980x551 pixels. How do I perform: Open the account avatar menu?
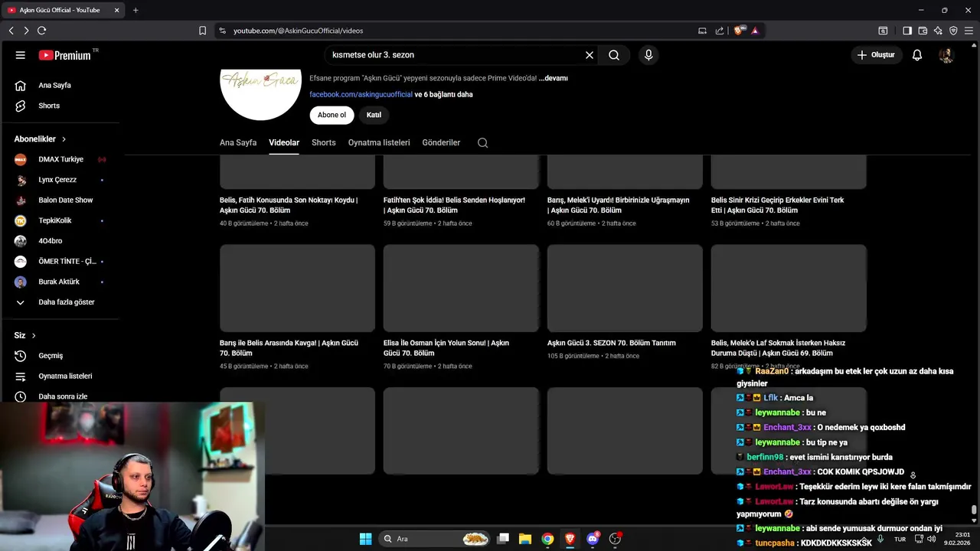pyautogui.click(x=946, y=55)
